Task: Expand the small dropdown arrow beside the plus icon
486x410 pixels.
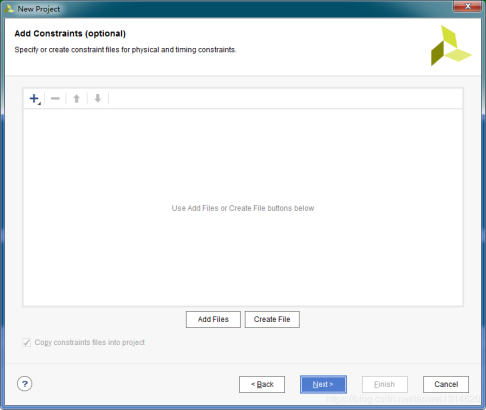Action: [39, 103]
